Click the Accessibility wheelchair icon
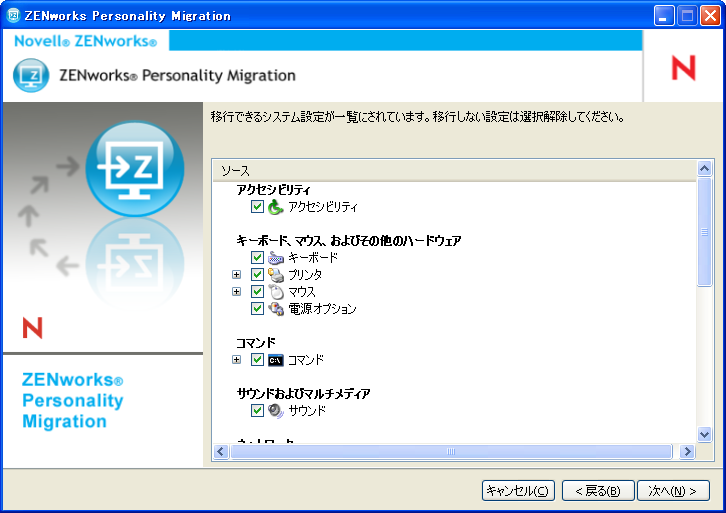726x513 pixels. [275, 206]
